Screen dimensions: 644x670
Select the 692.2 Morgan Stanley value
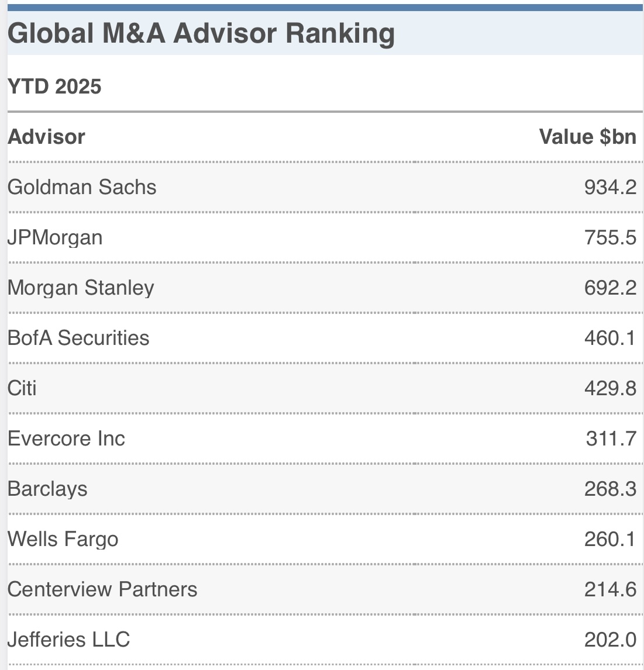click(610, 288)
